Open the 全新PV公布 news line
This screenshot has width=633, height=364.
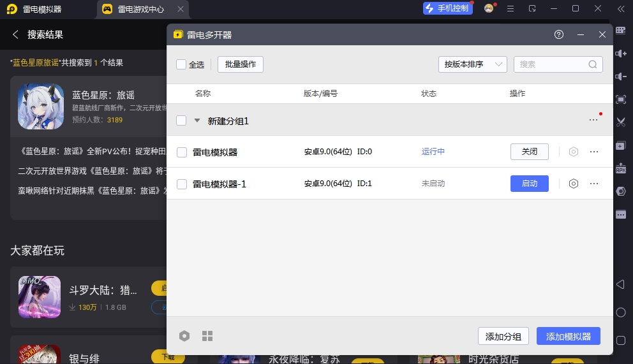pyautogui.click(x=92, y=151)
